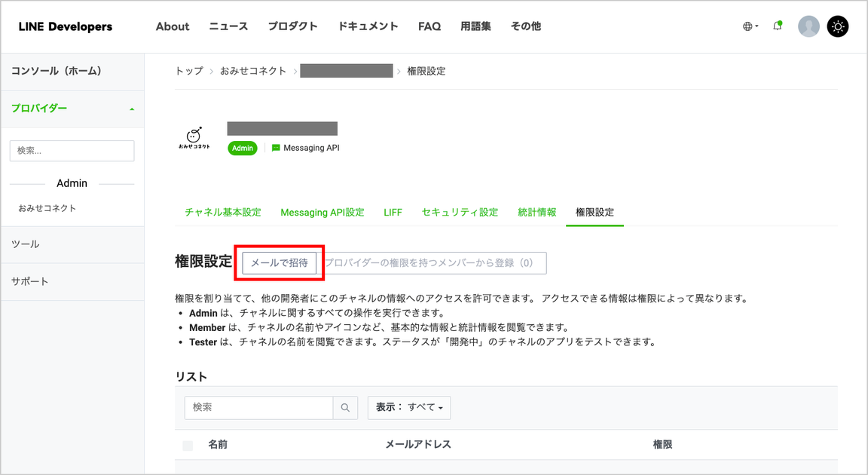Viewport: 868px width, 475px height.
Task: Open the About menu item
Action: [x=172, y=26]
